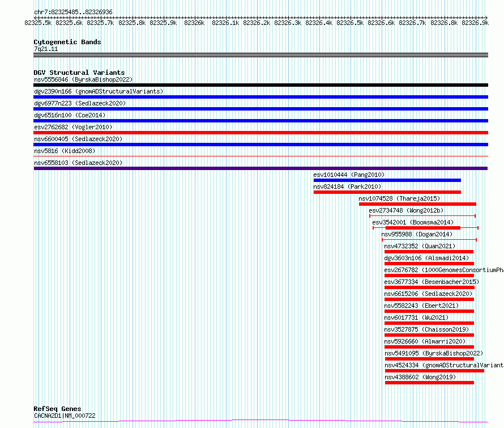
Task: Click the chr7:82325485..82326936 region label
Action: coord(73,12)
